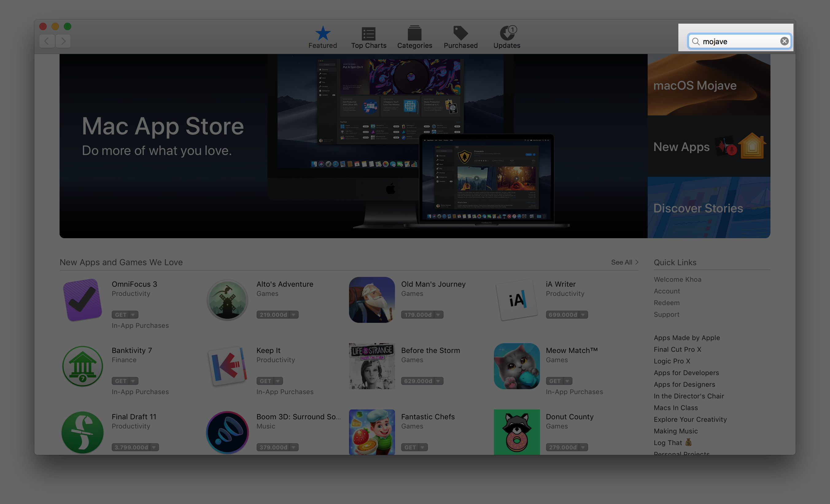Click See All for new apps
The height and width of the screenshot is (504, 830).
coord(625,262)
